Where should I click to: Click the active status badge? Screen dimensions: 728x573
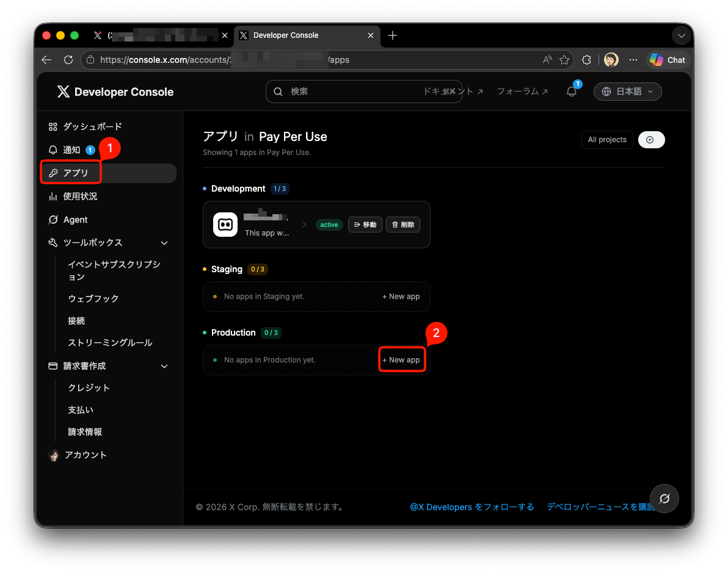[x=329, y=225]
